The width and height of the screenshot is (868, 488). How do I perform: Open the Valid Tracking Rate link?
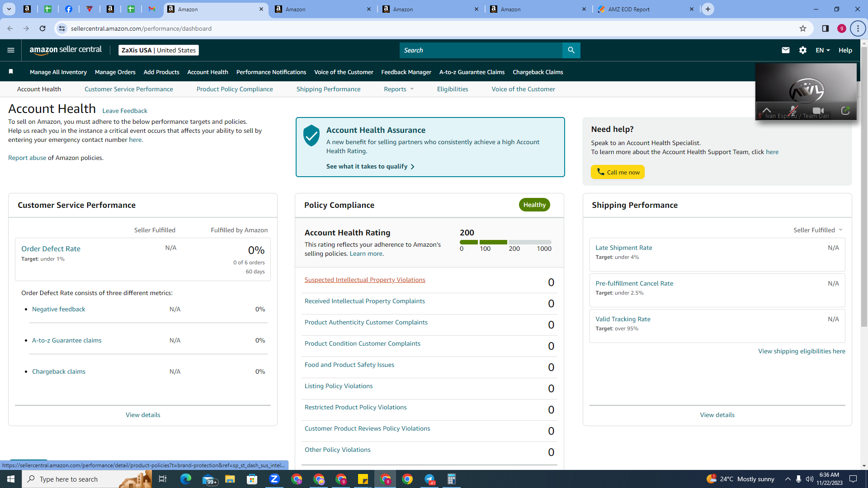pyautogui.click(x=623, y=319)
